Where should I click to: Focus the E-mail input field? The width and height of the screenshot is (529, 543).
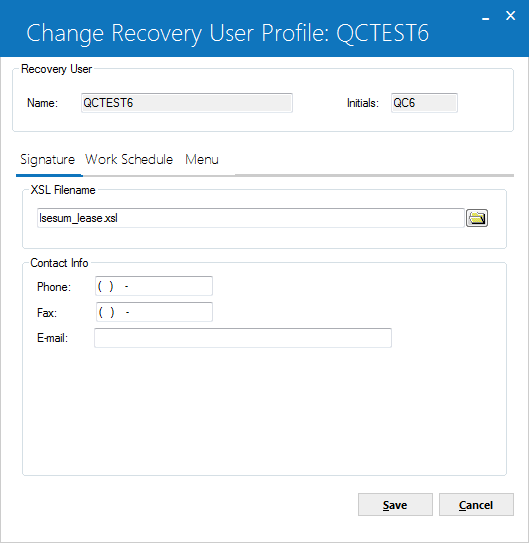click(x=243, y=338)
